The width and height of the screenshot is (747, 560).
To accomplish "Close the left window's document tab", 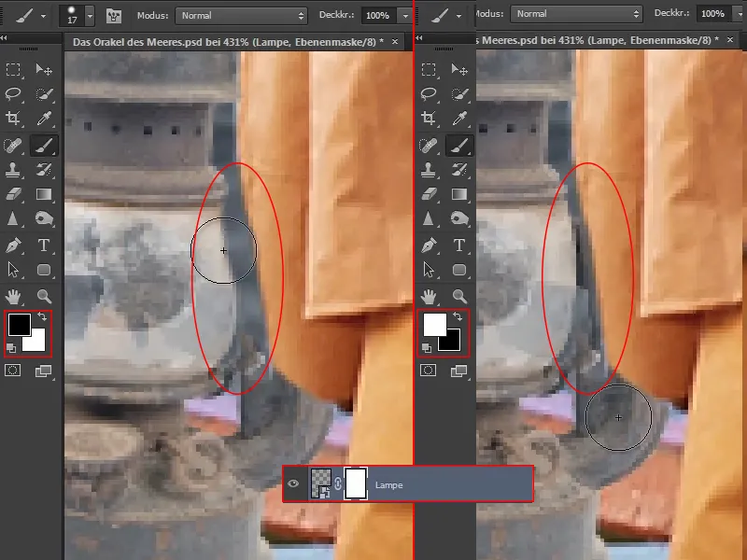I will tap(395, 42).
